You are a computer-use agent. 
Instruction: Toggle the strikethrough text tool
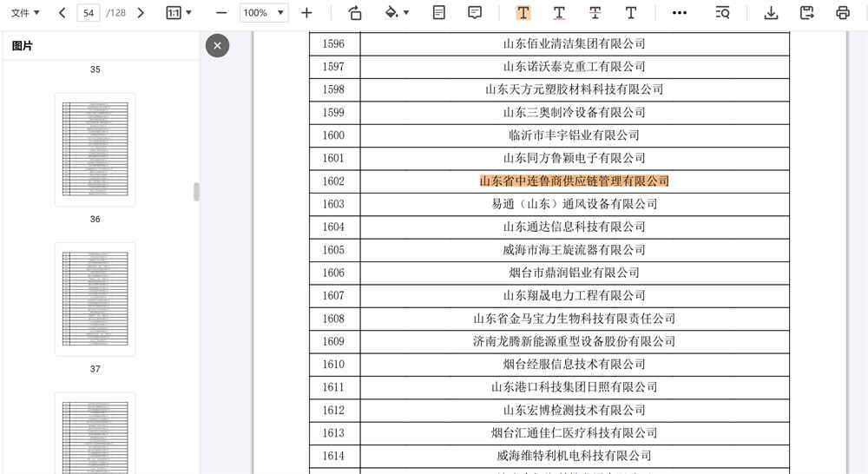point(595,13)
